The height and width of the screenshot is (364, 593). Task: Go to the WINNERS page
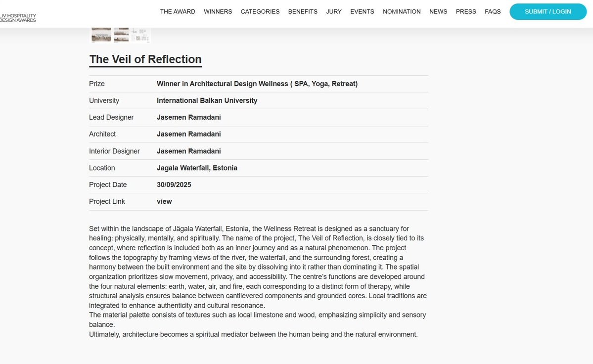pyautogui.click(x=218, y=12)
